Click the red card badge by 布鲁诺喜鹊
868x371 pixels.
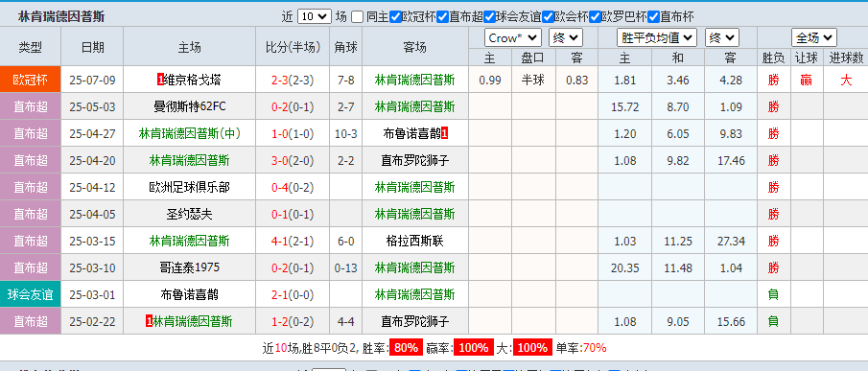(444, 133)
